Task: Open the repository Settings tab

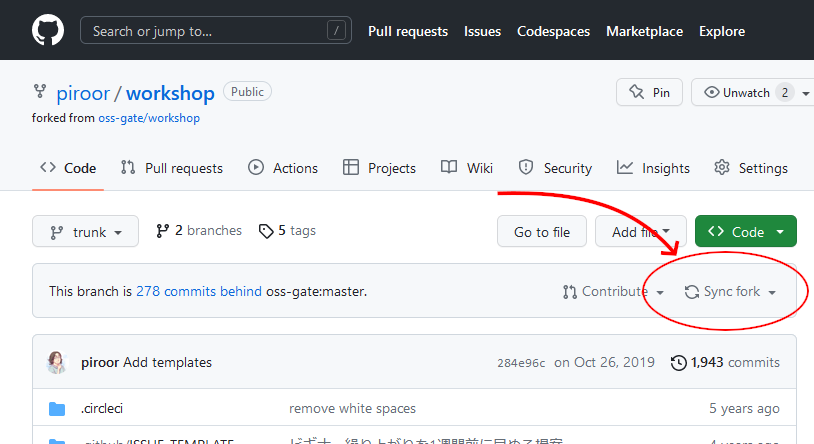Action: coord(751,168)
